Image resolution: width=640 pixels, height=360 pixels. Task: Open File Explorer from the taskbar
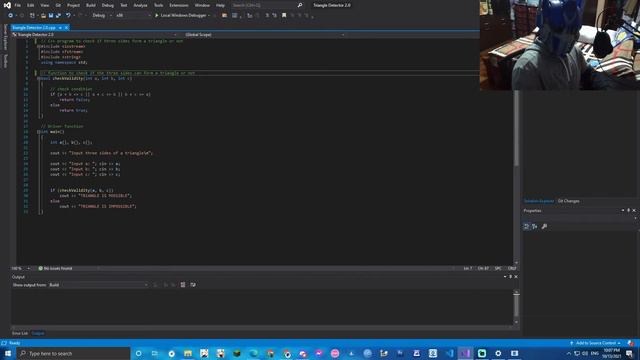[188, 353]
